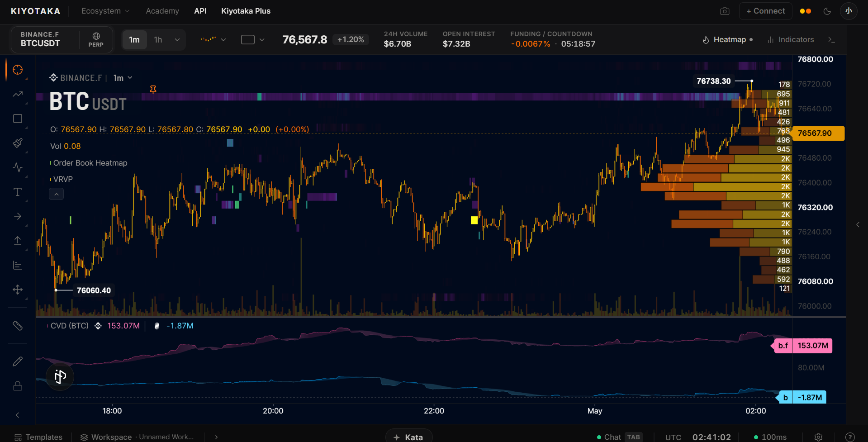Open the Indicators panel
The height and width of the screenshot is (442, 868).
tap(791, 40)
